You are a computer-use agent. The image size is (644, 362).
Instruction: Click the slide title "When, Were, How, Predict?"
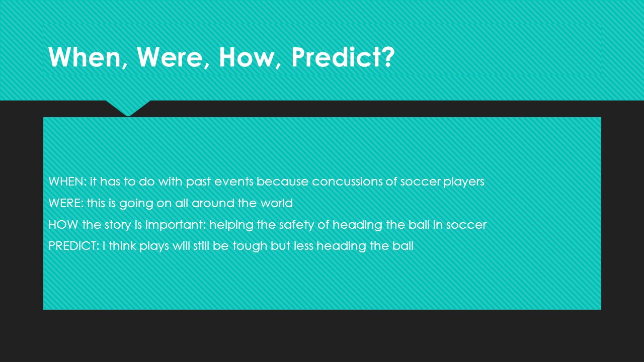(221, 57)
